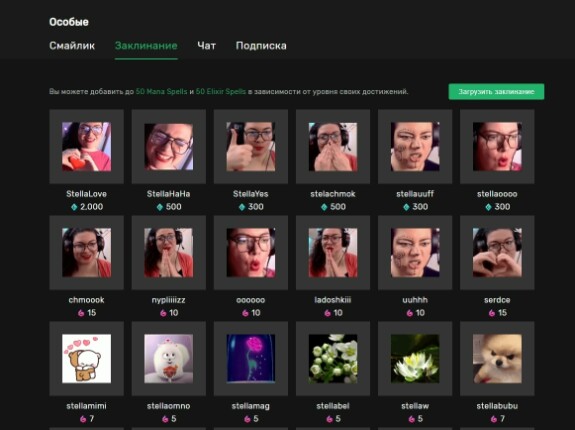Select the stellaoooo spell tile

497,147
